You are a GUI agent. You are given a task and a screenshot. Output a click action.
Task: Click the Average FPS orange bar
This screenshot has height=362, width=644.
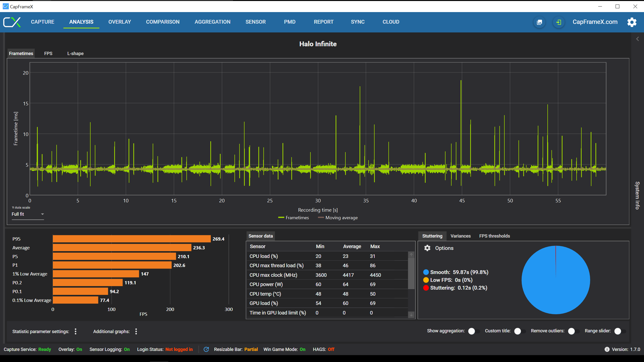tap(122, 248)
